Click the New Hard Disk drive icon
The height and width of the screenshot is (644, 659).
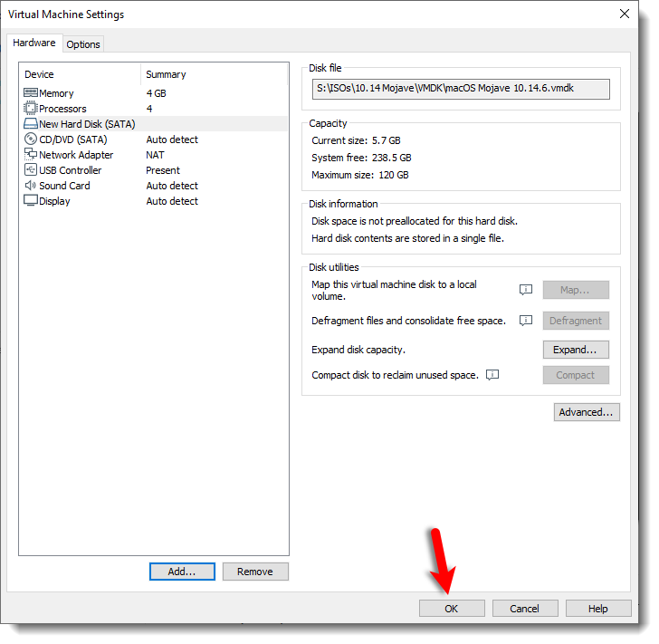click(31, 124)
